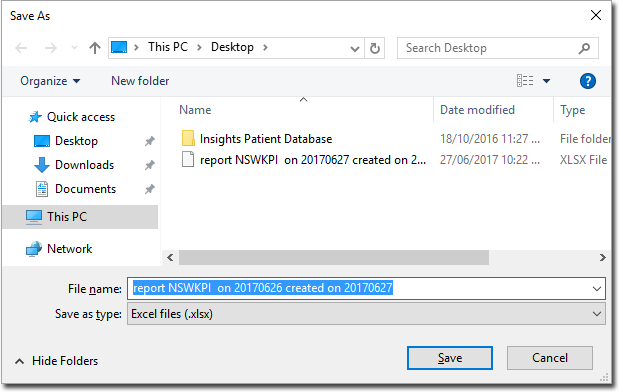619x392 pixels.
Task: Click the search magnifier icon
Action: (584, 48)
